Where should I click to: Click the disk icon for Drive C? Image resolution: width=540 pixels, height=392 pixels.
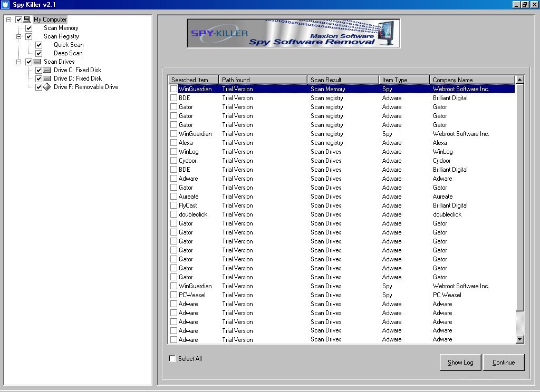[47, 70]
